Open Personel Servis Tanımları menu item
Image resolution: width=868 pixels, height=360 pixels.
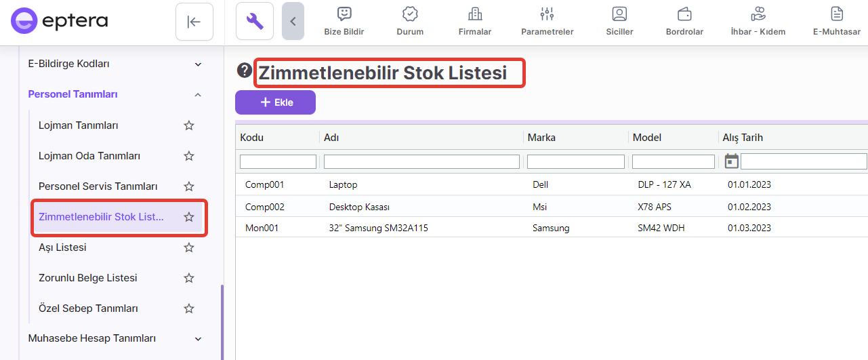[x=98, y=186]
